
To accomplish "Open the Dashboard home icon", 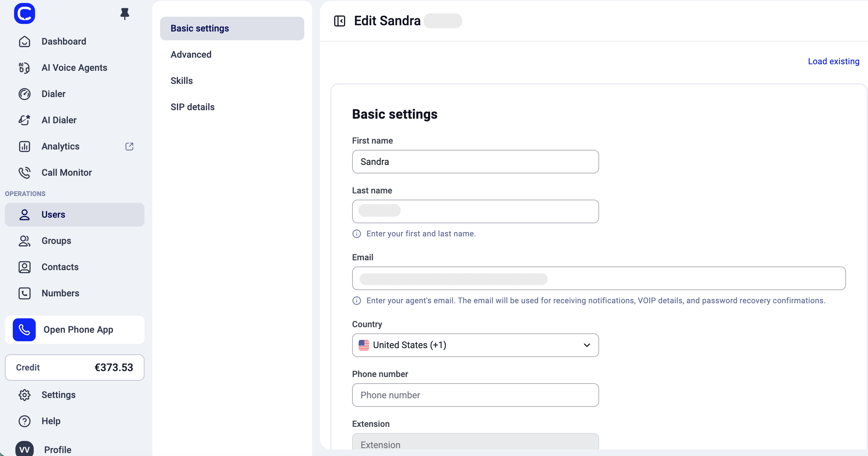I will tap(24, 42).
